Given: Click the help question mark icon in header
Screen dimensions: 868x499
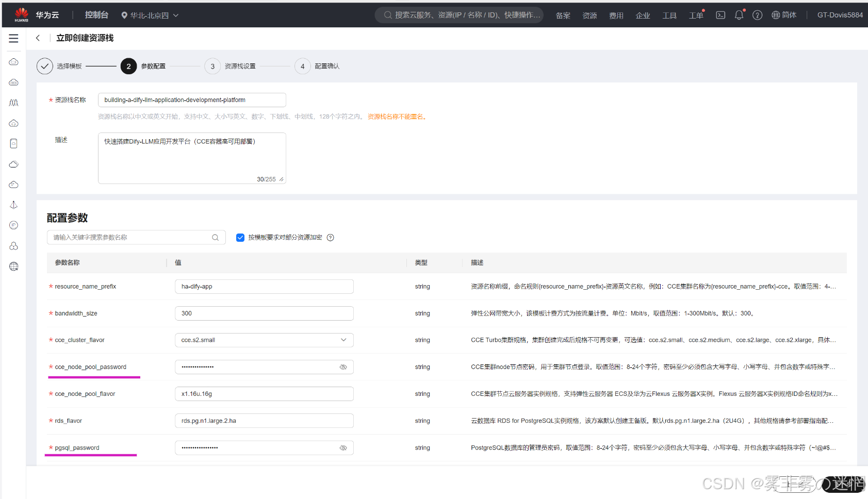Looking at the screenshot, I should (x=757, y=15).
